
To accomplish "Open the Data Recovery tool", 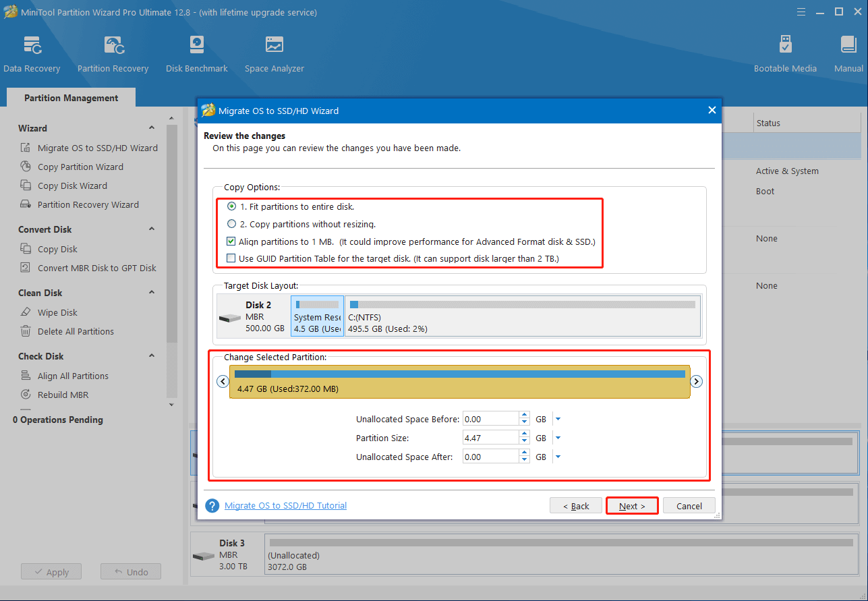I will (x=32, y=53).
